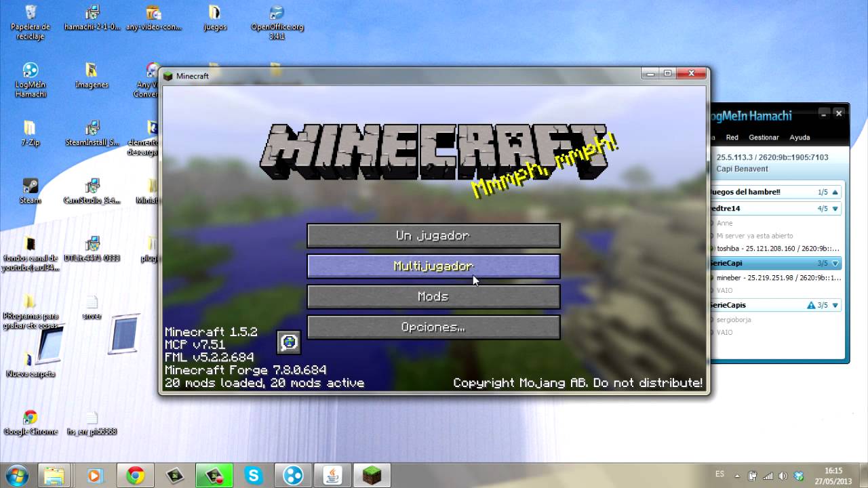This screenshot has height=488, width=868.
Task: Open the Programas para grabar folder
Action: coord(31,311)
